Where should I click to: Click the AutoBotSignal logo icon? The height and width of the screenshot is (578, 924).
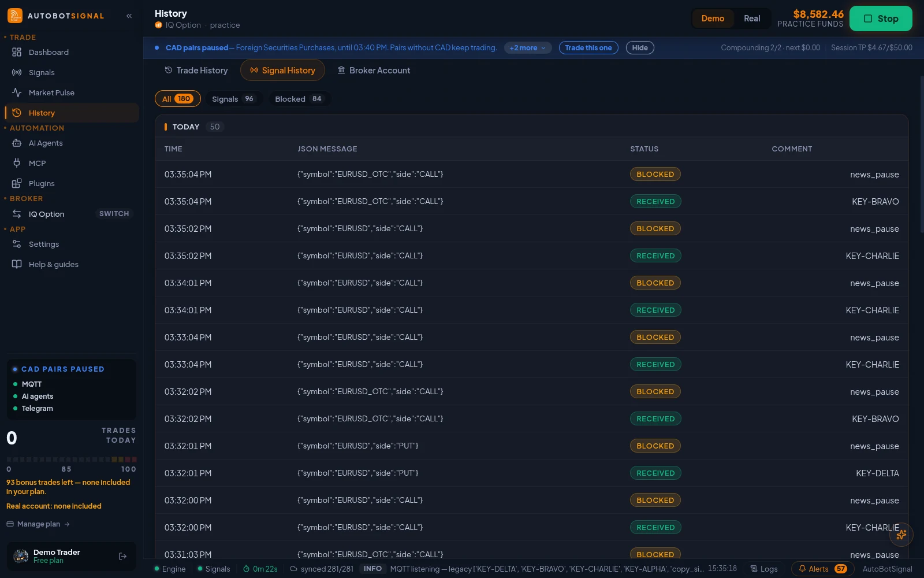pyautogui.click(x=15, y=16)
